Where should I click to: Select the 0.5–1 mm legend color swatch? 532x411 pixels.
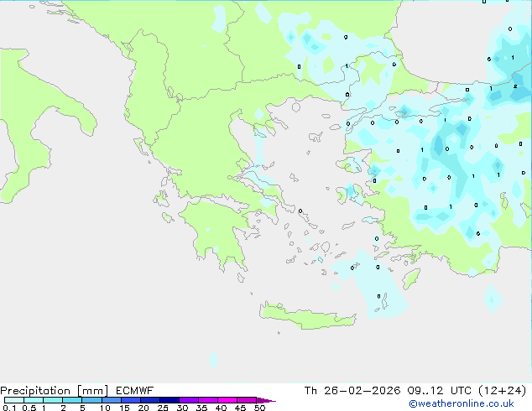pos(34,400)
